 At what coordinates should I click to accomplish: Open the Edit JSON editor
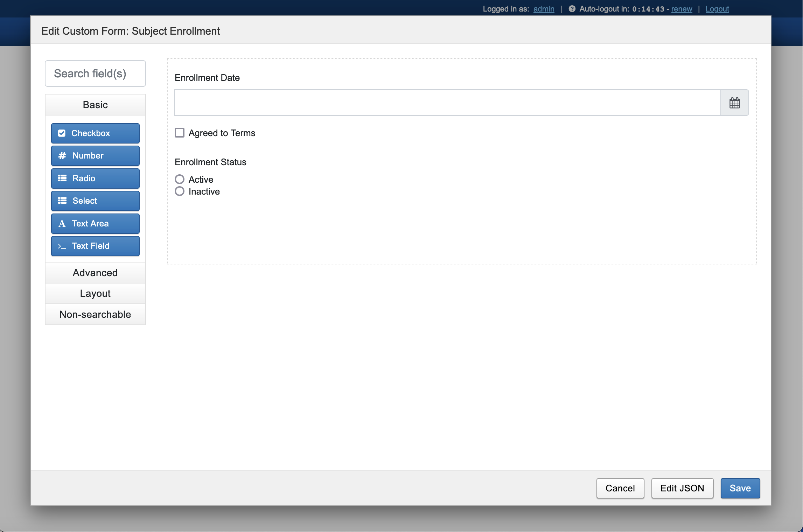(x=682, y=488)
